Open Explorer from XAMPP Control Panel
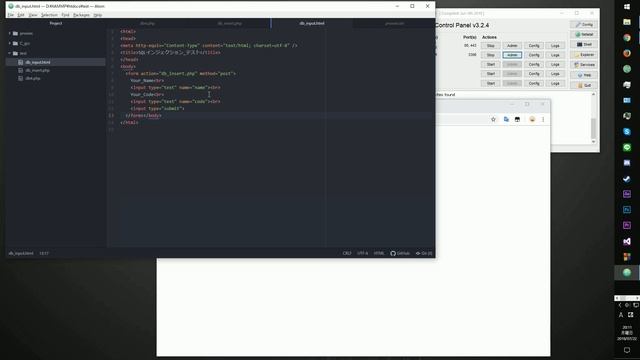The width and height of the screenshot is (640, 360). pos(584,55)
